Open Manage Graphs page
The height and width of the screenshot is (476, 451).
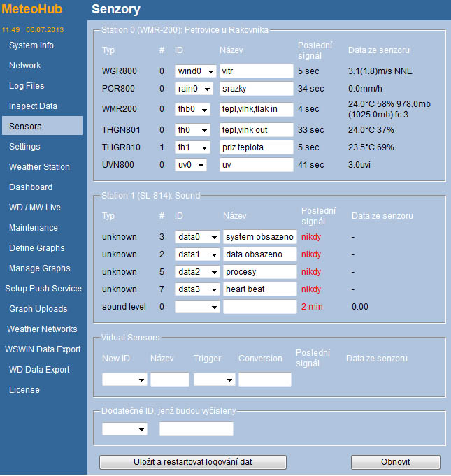click(x=40, y=268)
